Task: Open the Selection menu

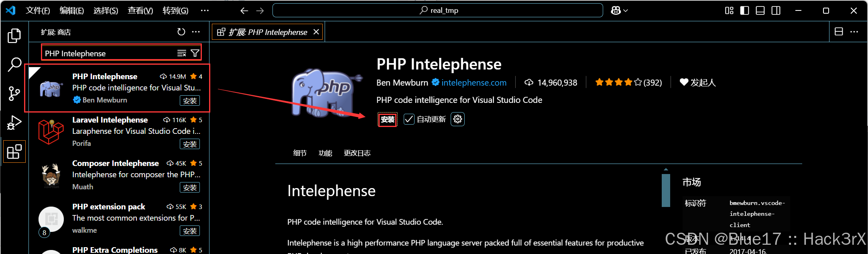Action: tap(106, 10)
